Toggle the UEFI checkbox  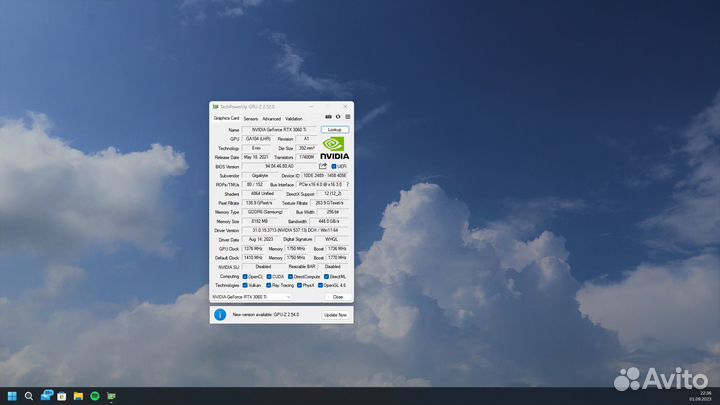point(334,166)
